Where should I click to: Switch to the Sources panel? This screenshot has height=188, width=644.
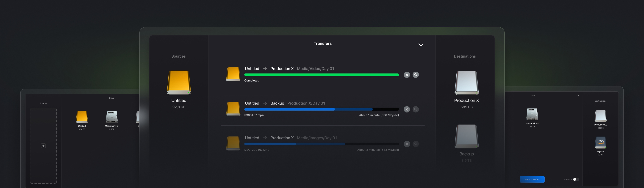point(178,56)
